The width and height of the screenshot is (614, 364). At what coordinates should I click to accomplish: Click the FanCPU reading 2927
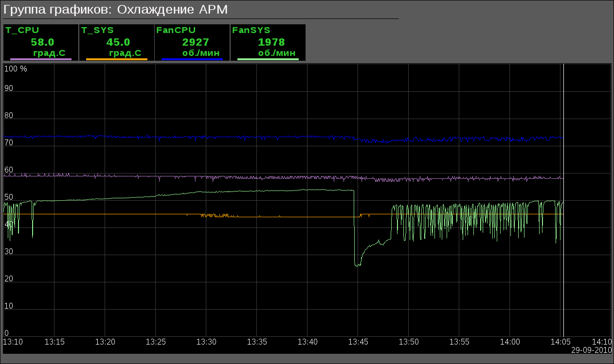[x=196, y=42]
